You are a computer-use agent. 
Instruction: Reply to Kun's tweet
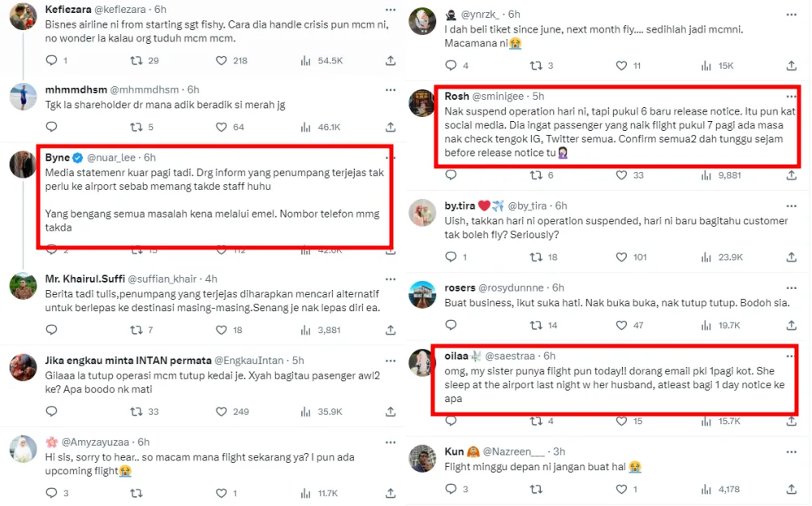click(x=451, y=489)
